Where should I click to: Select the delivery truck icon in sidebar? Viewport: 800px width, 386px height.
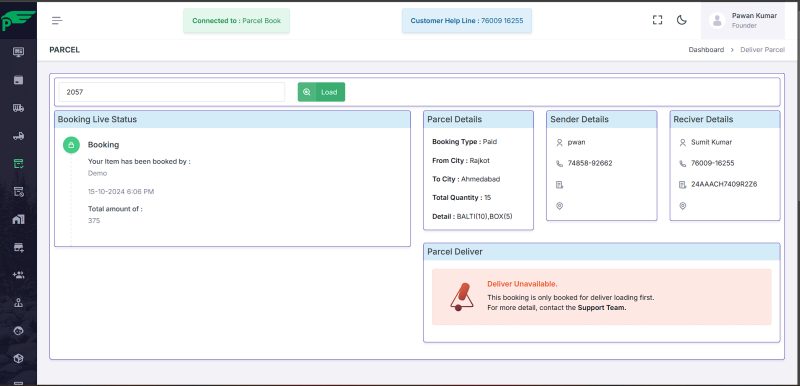18,108
